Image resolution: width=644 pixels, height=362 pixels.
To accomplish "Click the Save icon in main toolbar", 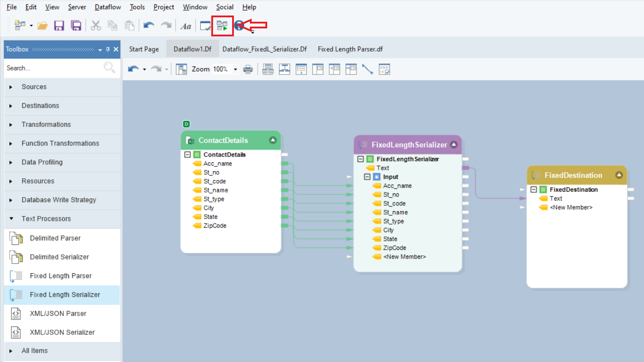I will click(59, 26).
